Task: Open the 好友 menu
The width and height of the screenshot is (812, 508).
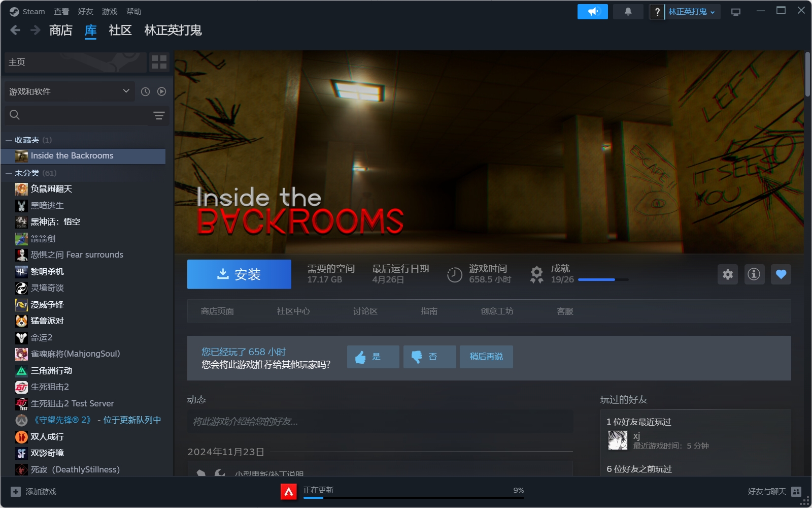Action: [x=85, y=11]
